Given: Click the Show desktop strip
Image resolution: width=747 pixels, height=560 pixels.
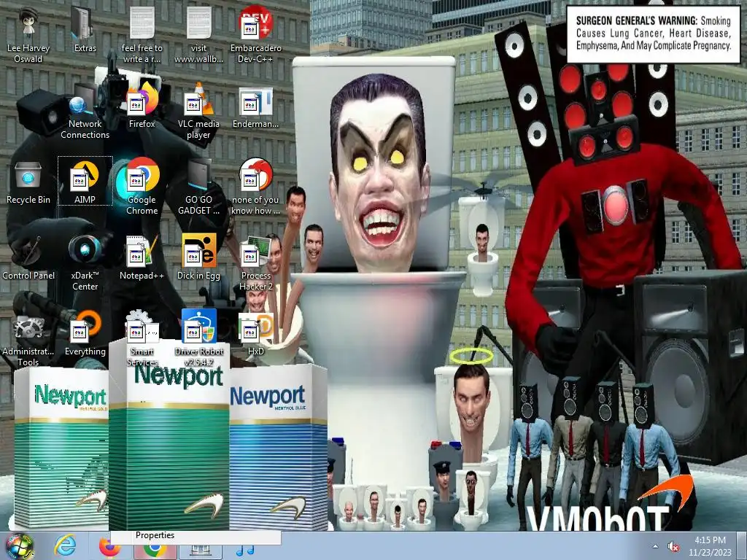Looking at the screenshot, I should (743, 546).
